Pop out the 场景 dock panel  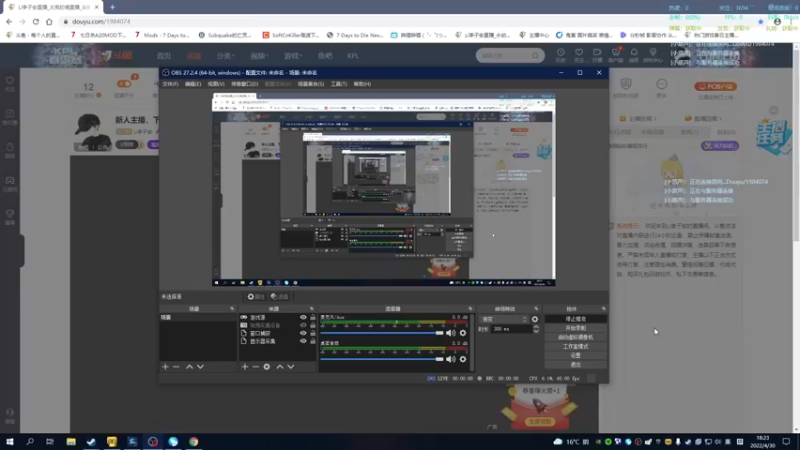tap(232, 309)
